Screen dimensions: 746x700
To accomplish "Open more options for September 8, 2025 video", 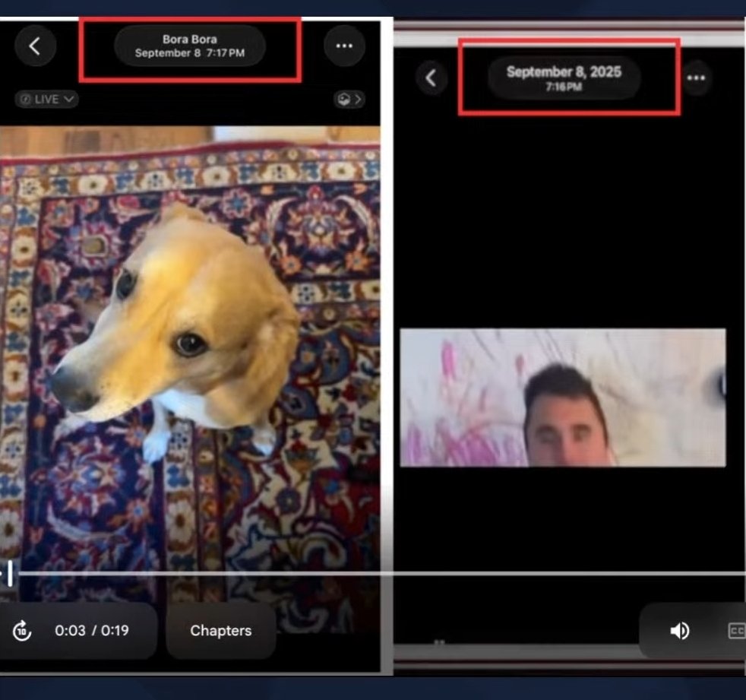I will coord(696,78).
